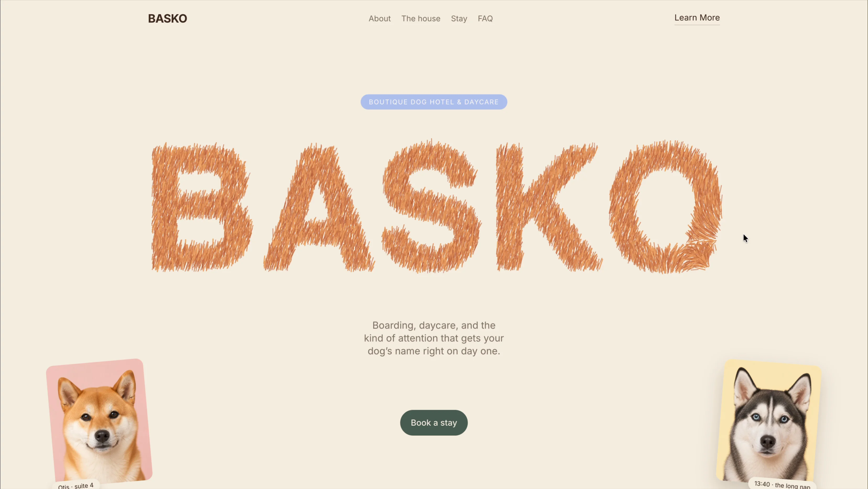Screen dimensions: 868x489
Task: Click the Boutique Dog Hotel & Daycare badge
Action: click(434, 102)
